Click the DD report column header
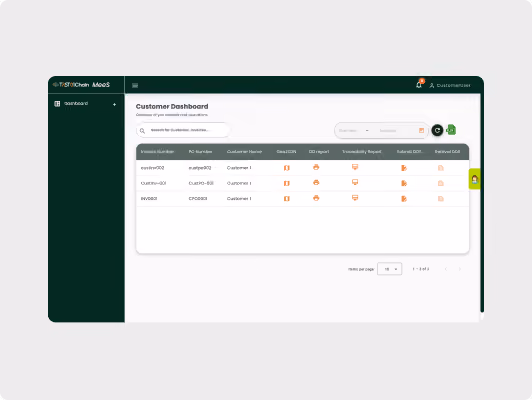This screenshot has width=532, height=400. pyautogui.click(x=319, y=152)
